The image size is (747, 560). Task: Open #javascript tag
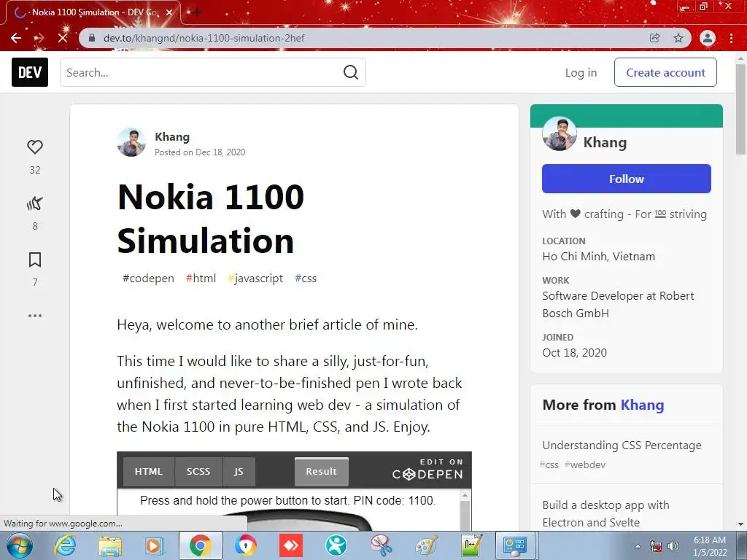(x=255, y=278)
